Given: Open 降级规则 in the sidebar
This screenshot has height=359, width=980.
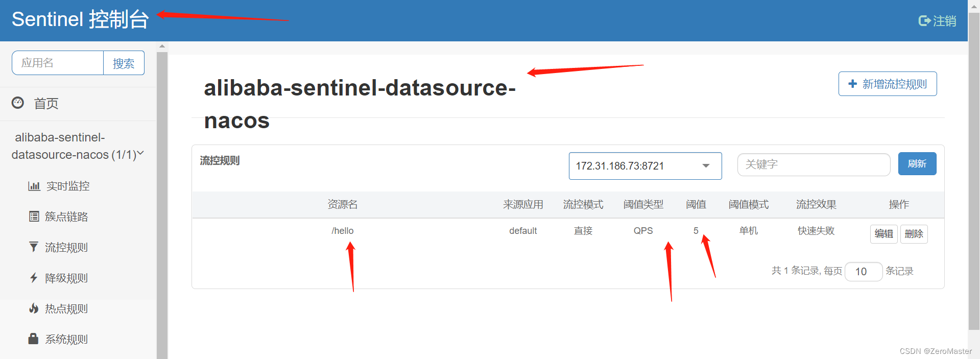Looking at the screenshot, I should click(66, 278).
